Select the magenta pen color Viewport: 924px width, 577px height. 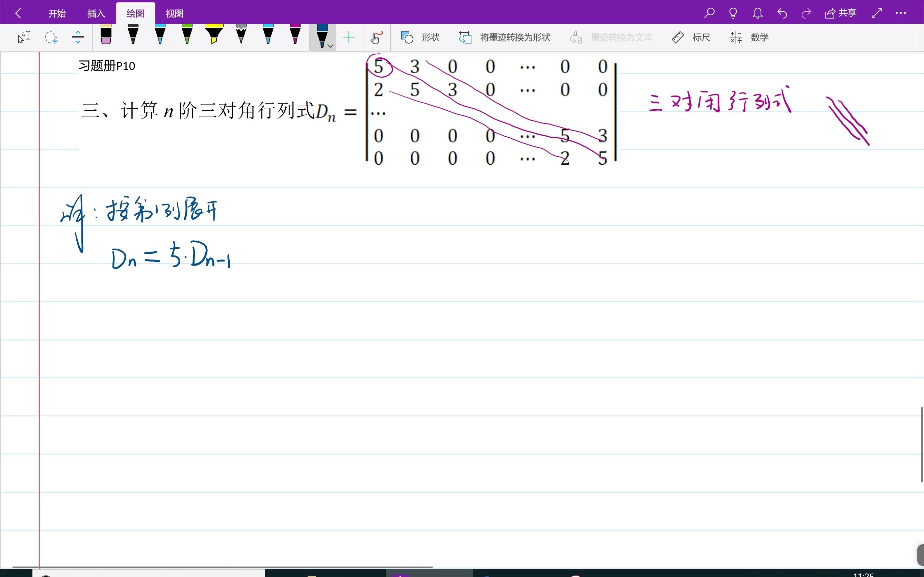pos(295,35)
